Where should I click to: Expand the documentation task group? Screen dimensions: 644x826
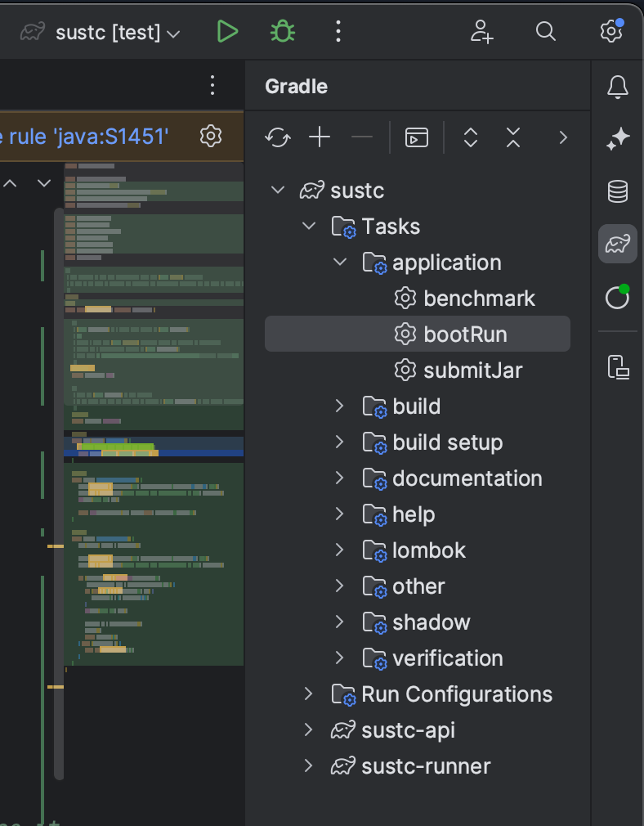[x=340, y=478]
